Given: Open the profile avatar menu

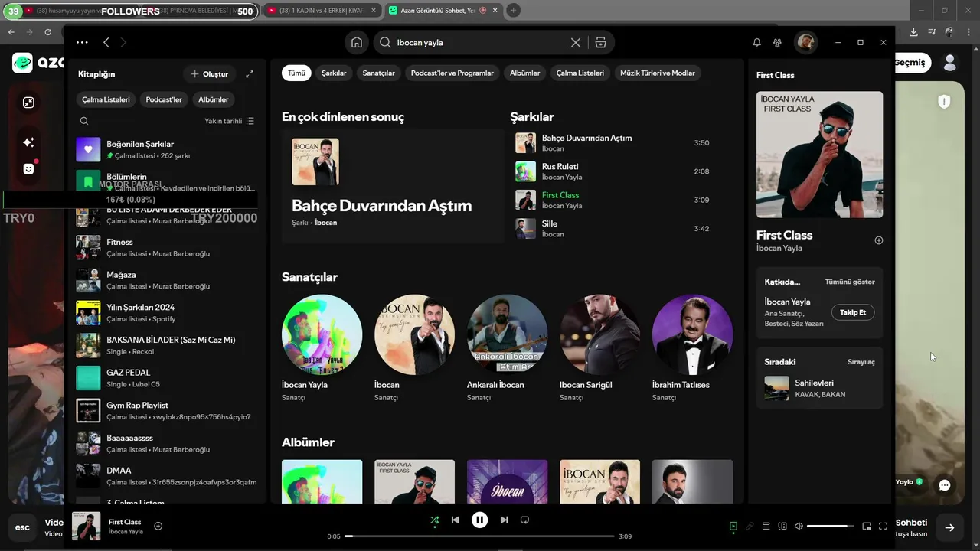Looking at the screenshot, I should (x=805, y=43).
